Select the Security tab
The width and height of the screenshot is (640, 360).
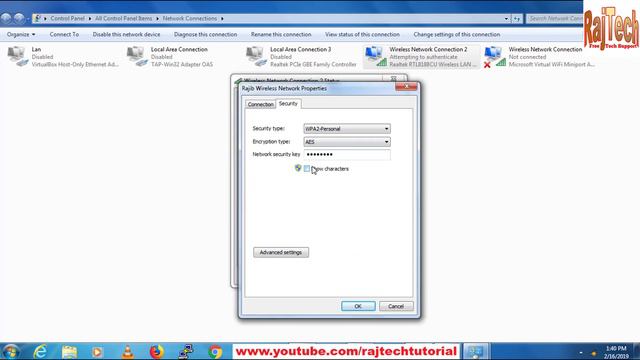(288, 104)
